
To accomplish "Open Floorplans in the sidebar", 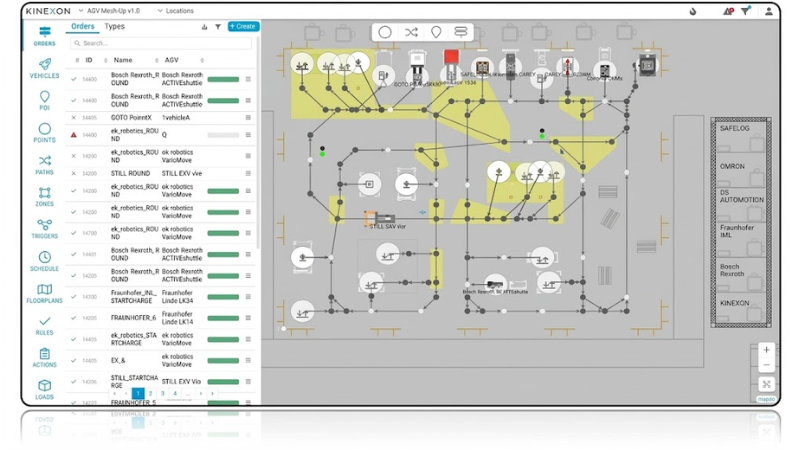I will pyautogui.click(x=44, y=293).
